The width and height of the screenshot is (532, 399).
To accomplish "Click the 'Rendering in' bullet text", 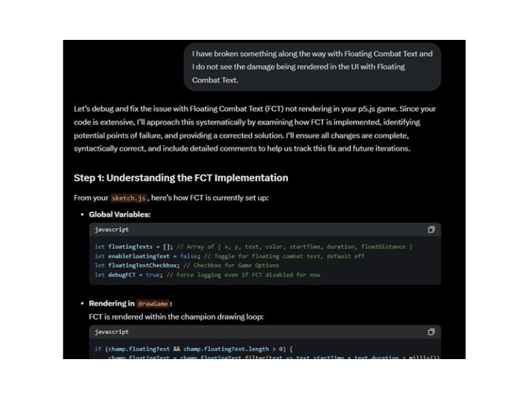I will coord(112,304).
